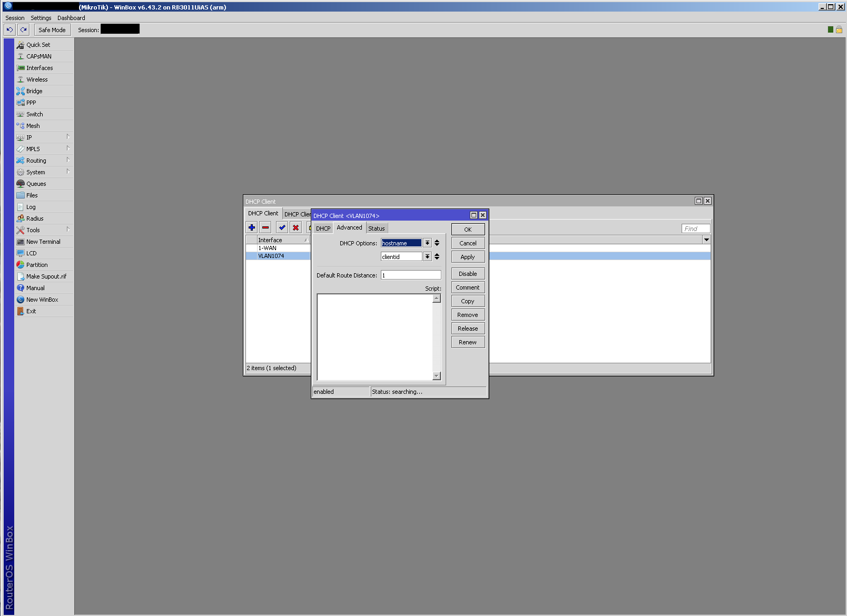The image size is (847, 616).
Task: Click the redo arrow in toolbar
Action: click(23, 30)
